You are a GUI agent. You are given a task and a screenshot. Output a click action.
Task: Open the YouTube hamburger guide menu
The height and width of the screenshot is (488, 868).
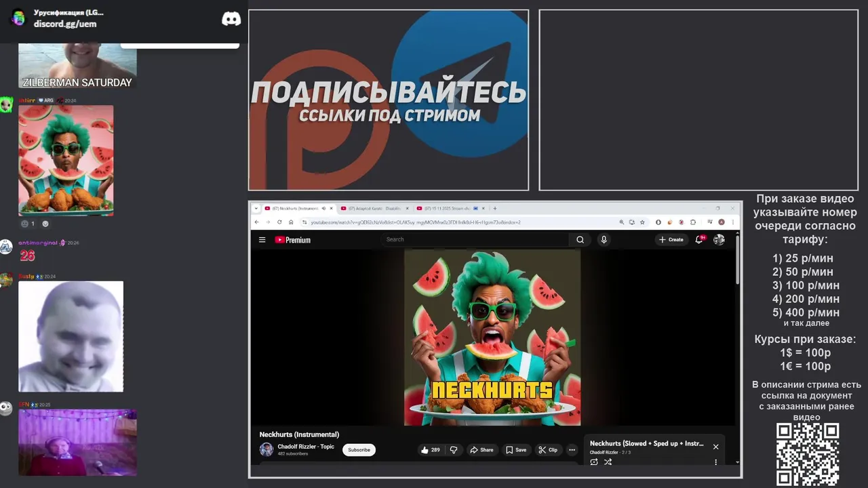262,240
